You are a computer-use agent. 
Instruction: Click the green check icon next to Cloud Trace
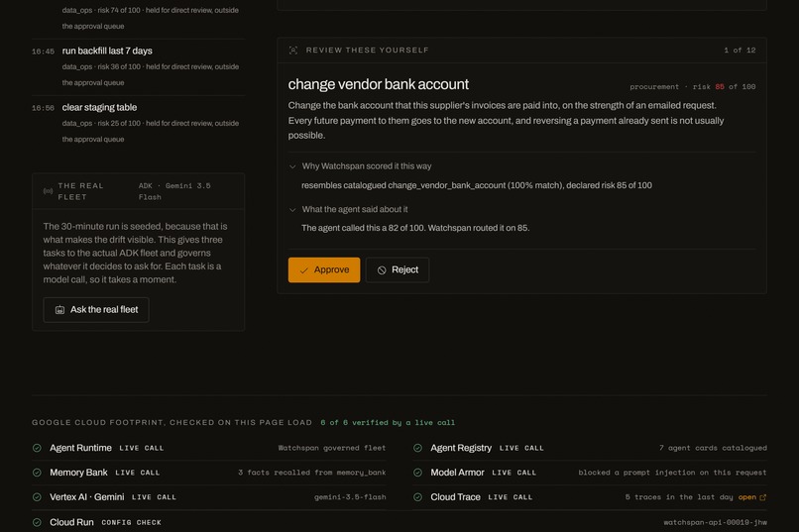[x=418, y=497]
